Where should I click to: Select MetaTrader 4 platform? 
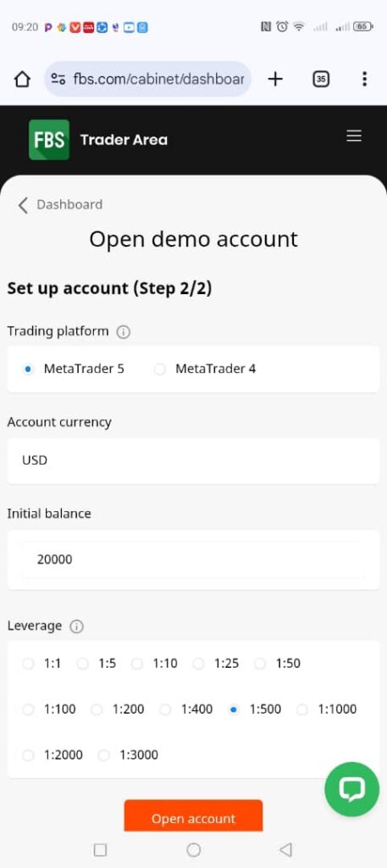(x=205, y=370)
